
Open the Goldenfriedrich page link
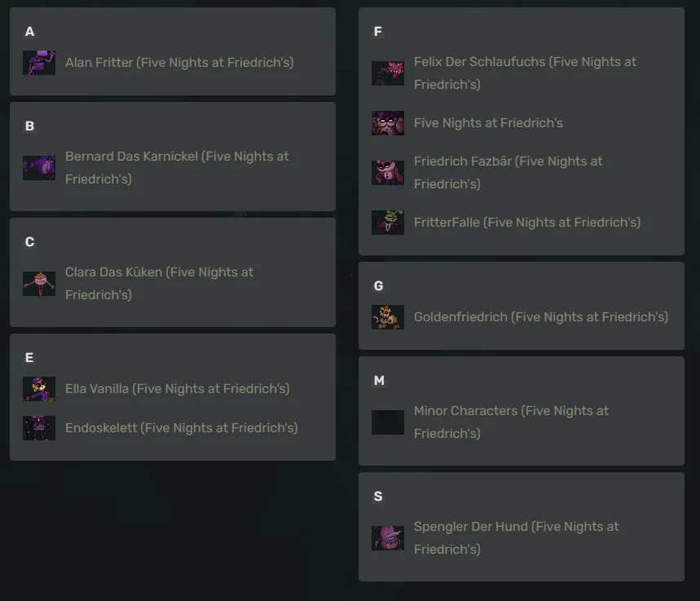click(x=541, y=317)
